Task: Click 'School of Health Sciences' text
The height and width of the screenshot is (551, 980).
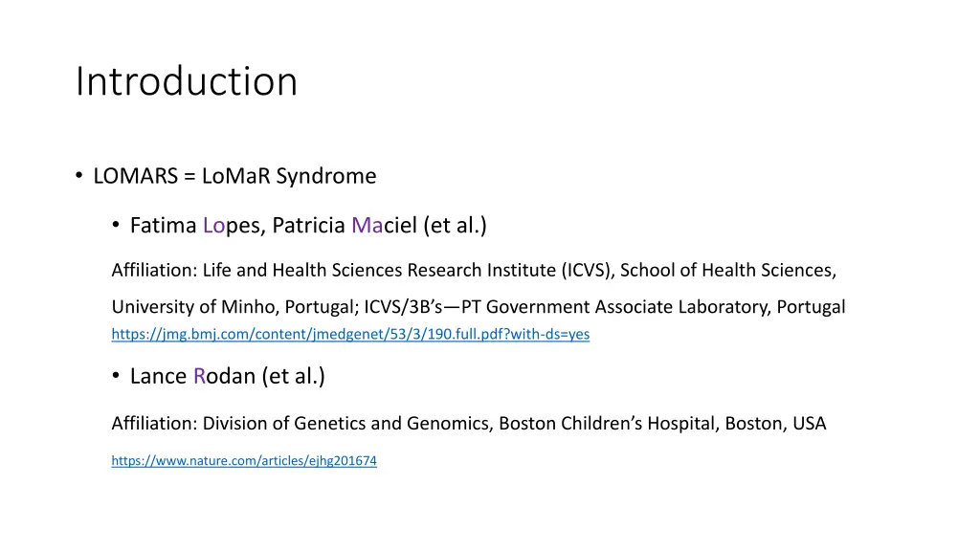Action: click(x=727, y=271)
